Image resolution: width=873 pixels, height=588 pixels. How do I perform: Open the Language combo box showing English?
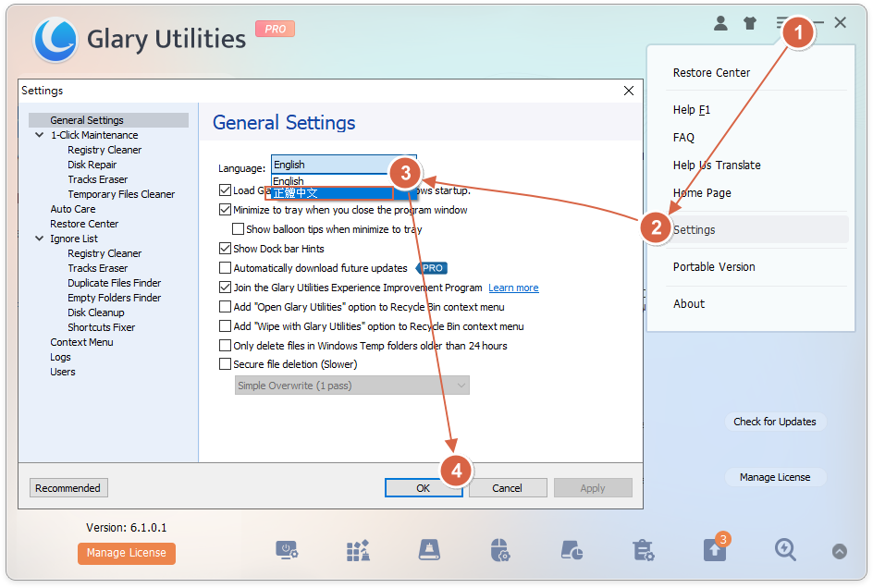[343, 165]
